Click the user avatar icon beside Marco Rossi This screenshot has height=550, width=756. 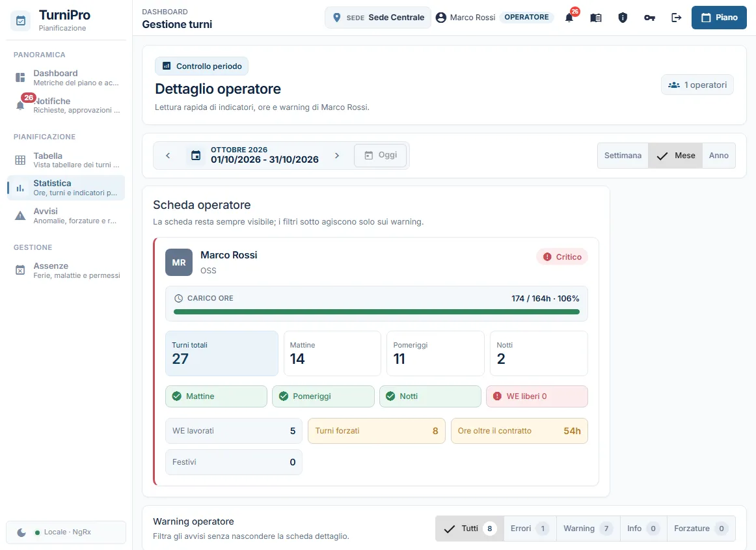click(440, 18)
